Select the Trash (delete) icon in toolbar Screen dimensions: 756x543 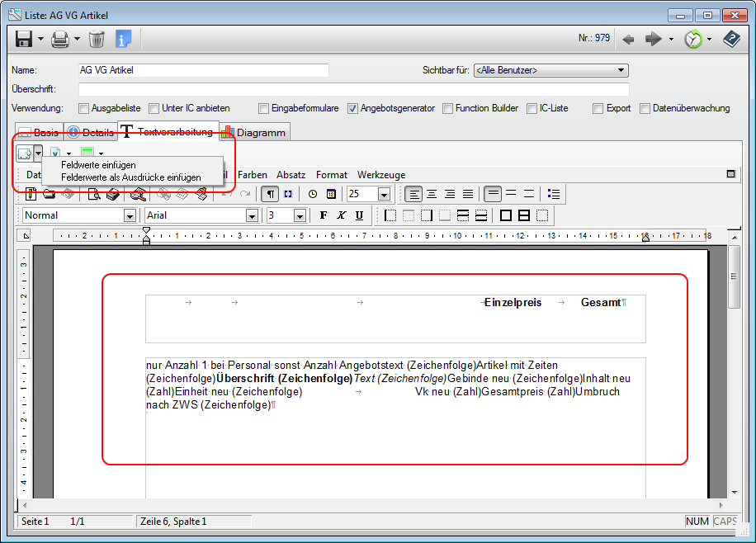tap(97, 39)
